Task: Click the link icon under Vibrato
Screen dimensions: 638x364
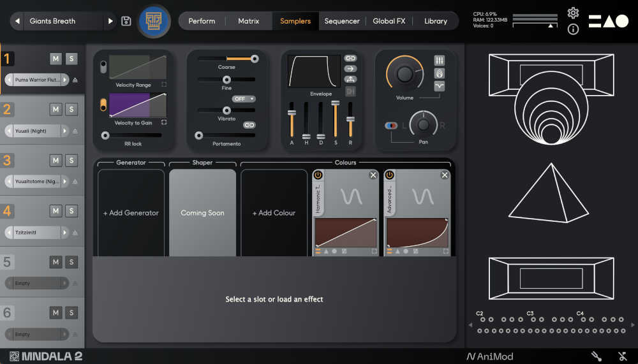Action: (x=249, y=125)
